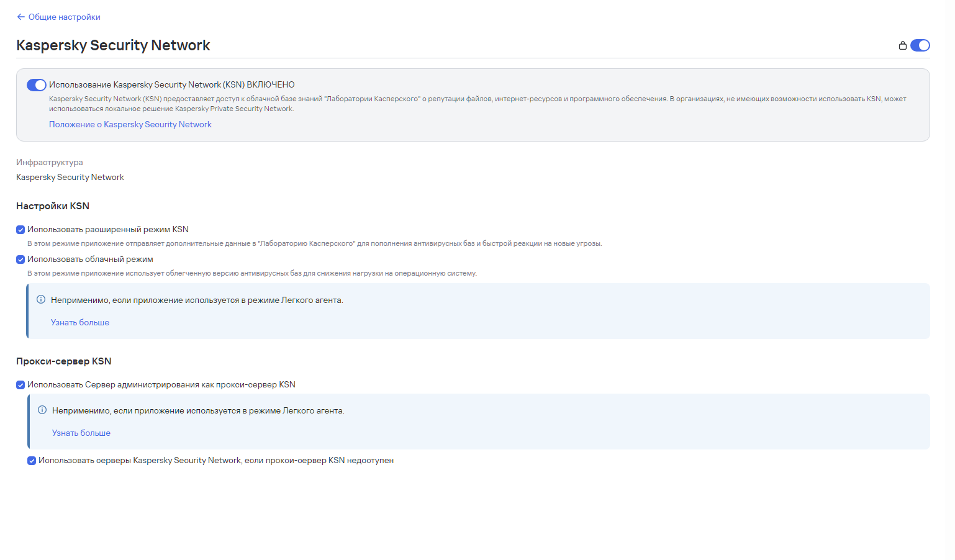Select the Kaspersky Security Network page title
Screen dimensions: 955x560
(x=113, y=45)
